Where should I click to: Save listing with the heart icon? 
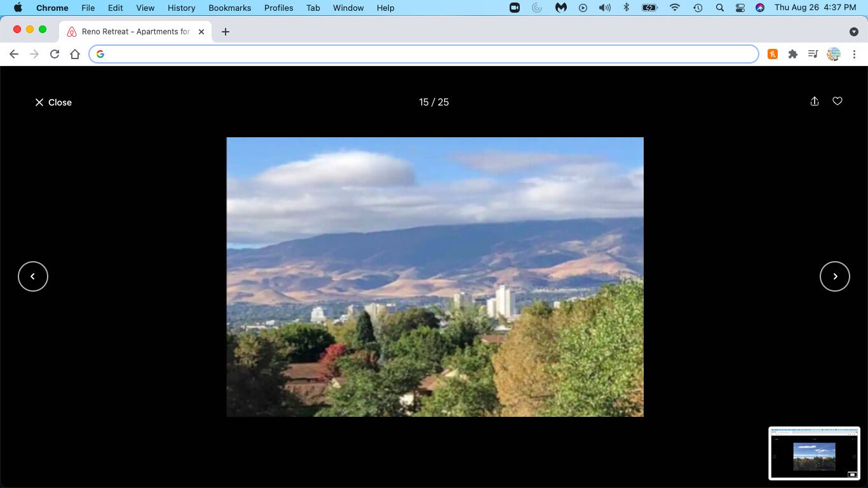point(837,102)
